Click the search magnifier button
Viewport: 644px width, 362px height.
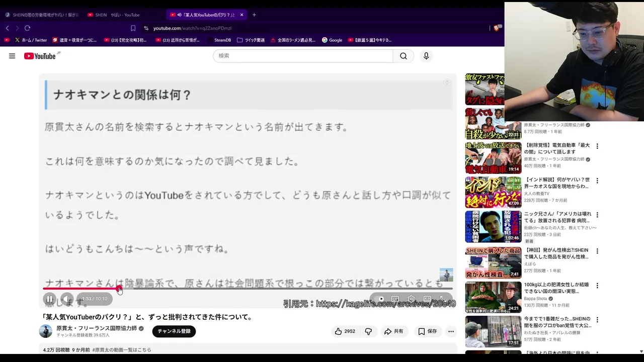click(x=403, y=56)
